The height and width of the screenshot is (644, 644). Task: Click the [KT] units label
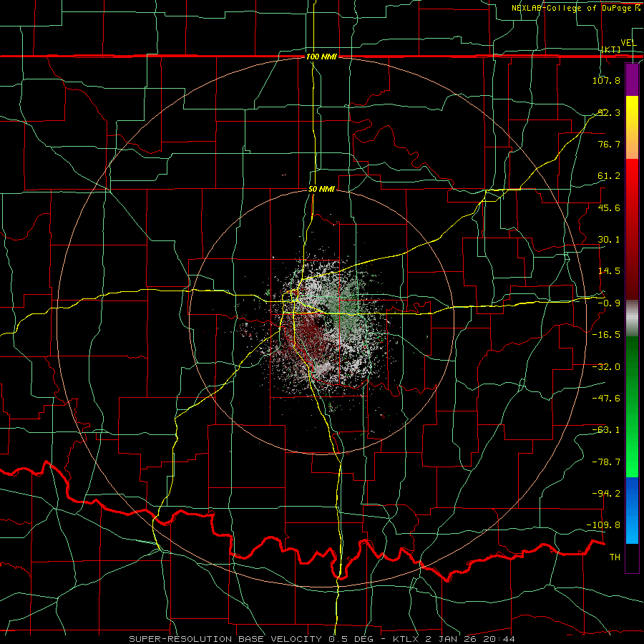[x=611, y=49]
